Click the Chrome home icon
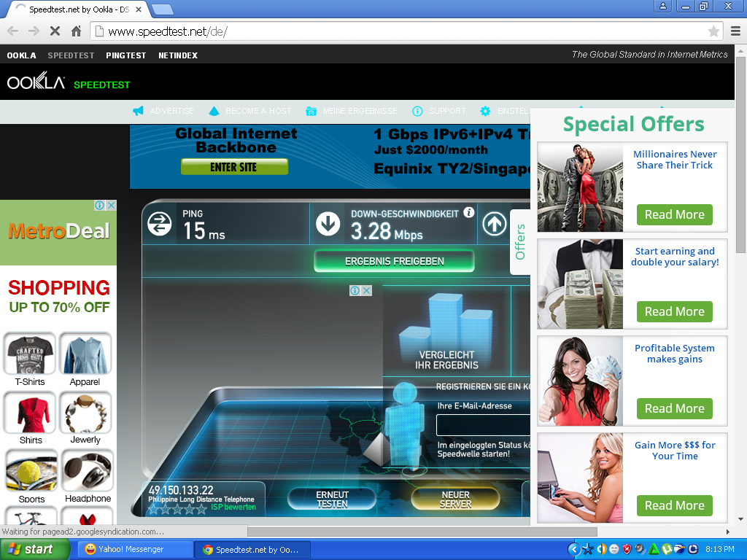The image size is (747, 560). (x=76, y=31)
